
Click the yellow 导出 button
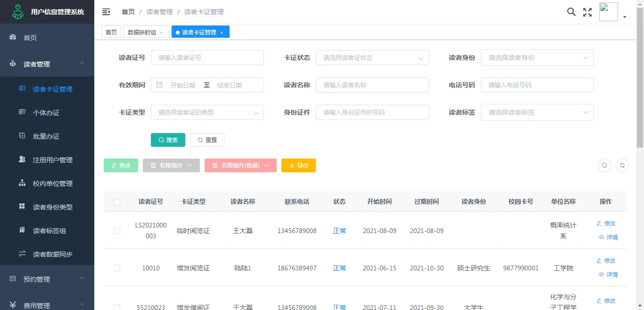(298, 166)
